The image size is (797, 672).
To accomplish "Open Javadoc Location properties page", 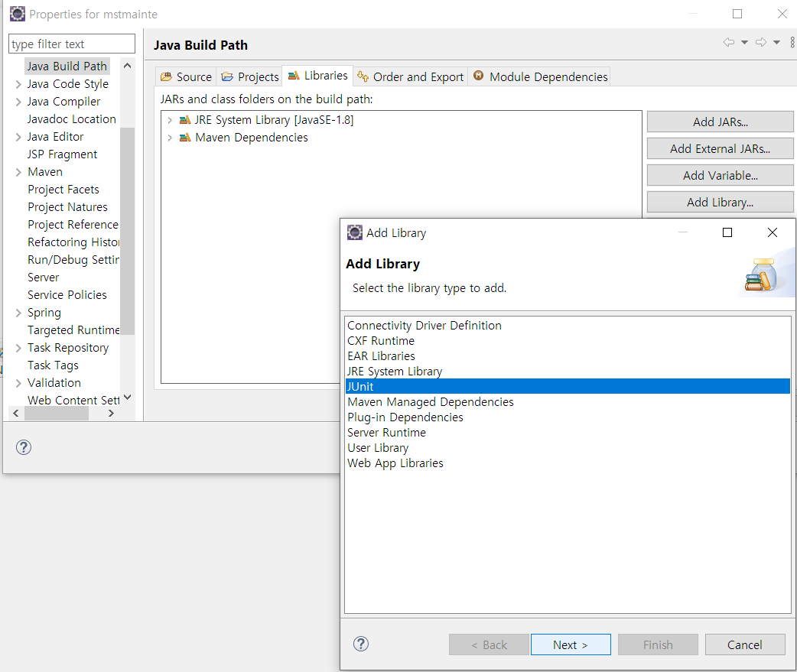I will [72, 119].
